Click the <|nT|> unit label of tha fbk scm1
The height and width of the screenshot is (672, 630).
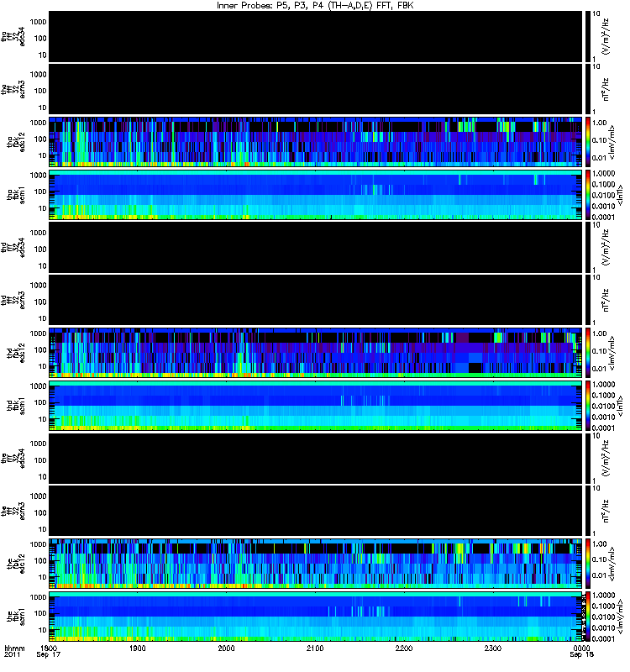620,195
